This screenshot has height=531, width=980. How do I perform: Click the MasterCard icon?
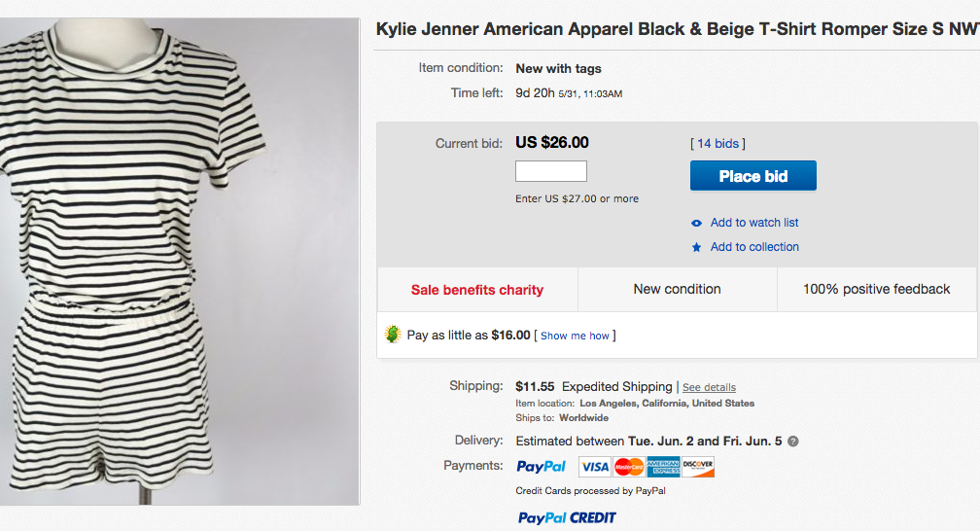click(x=629, y=467)
